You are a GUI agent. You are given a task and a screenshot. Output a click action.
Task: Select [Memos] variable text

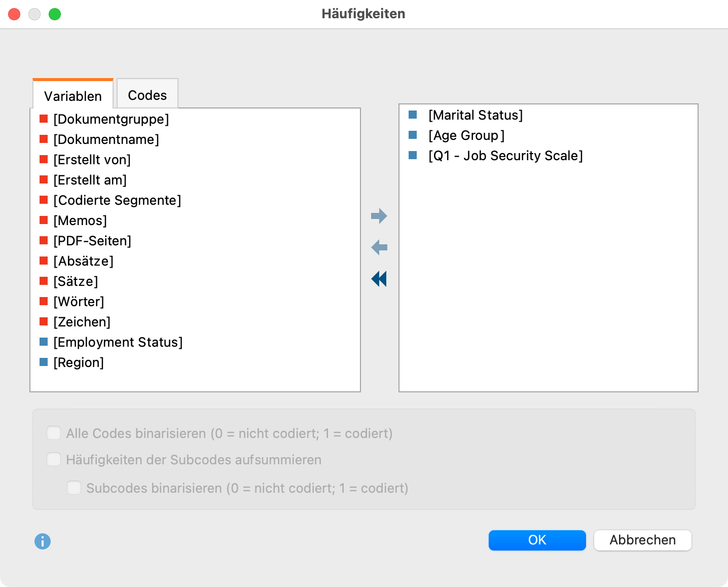80,221
